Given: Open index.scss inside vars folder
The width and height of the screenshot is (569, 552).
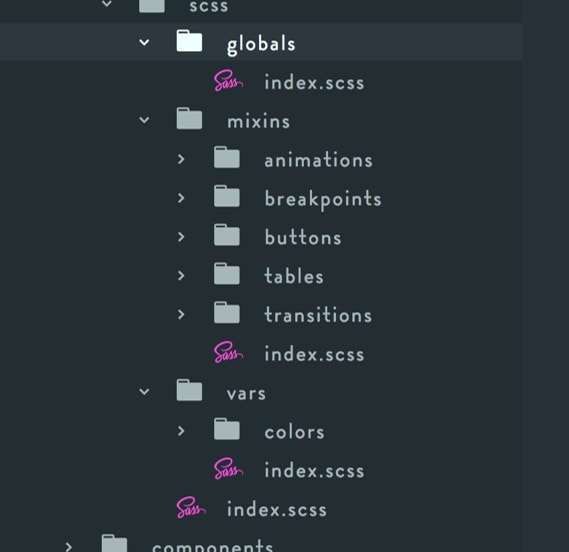Looking at the screenshot, I should click(314, 471).
